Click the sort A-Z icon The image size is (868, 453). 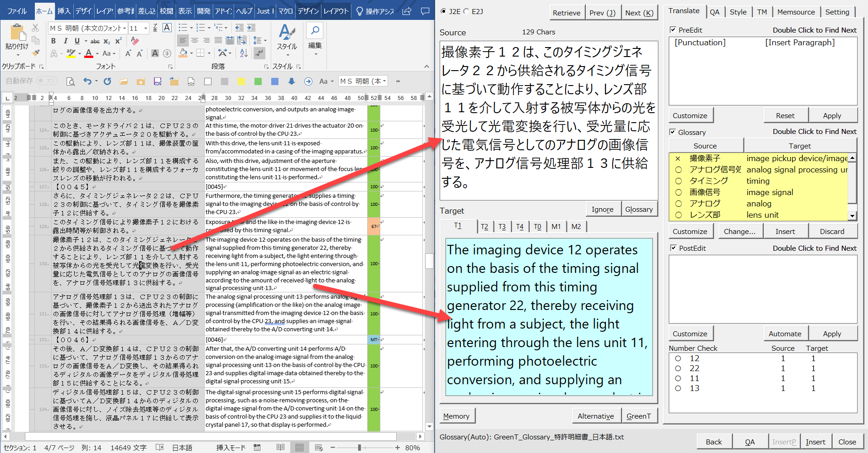click(244, 53)
